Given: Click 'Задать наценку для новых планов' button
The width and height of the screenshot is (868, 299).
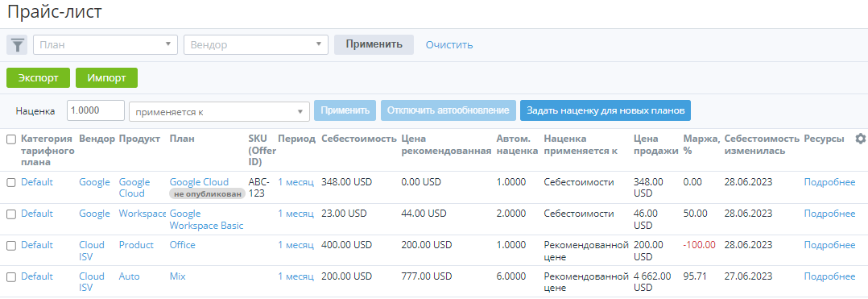Looking at the screenshot, I should click(x=605, y=110).
